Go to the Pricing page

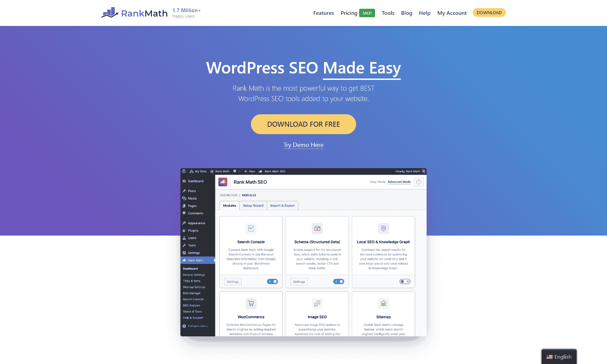349,13
